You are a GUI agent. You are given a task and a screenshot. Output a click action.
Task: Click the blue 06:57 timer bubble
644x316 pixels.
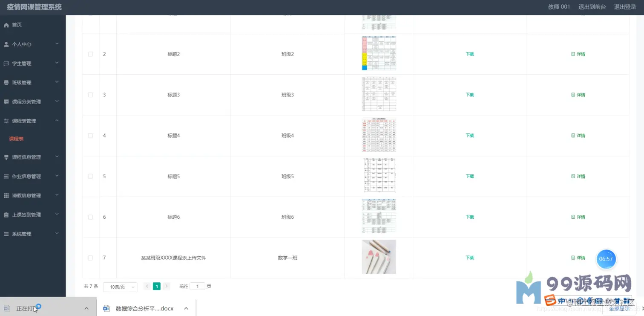(x=606, y=259)
